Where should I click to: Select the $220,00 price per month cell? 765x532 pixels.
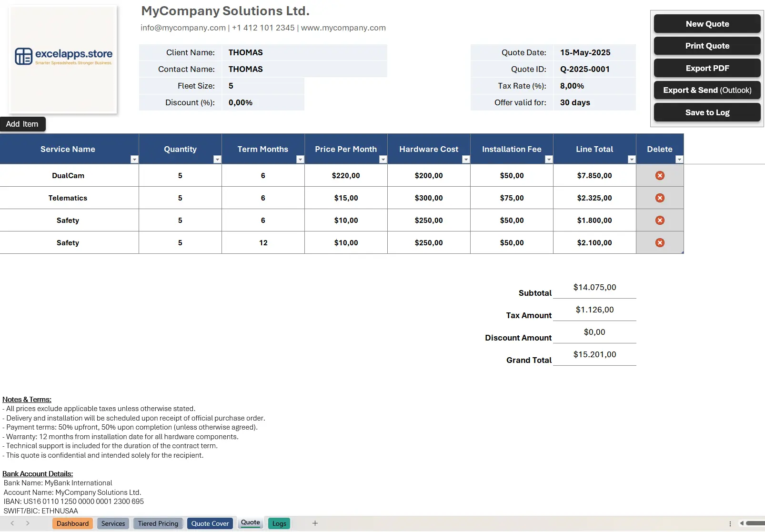(x=346, y=176)
